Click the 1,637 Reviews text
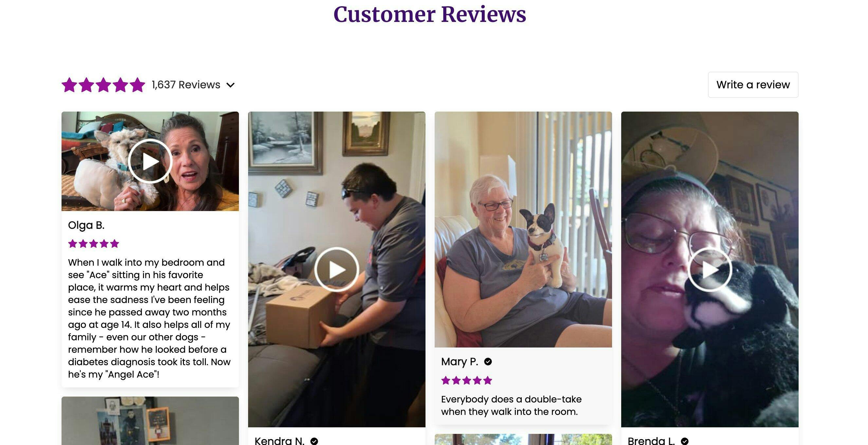This screenshot has width=868, height=445. click(186, 84)
